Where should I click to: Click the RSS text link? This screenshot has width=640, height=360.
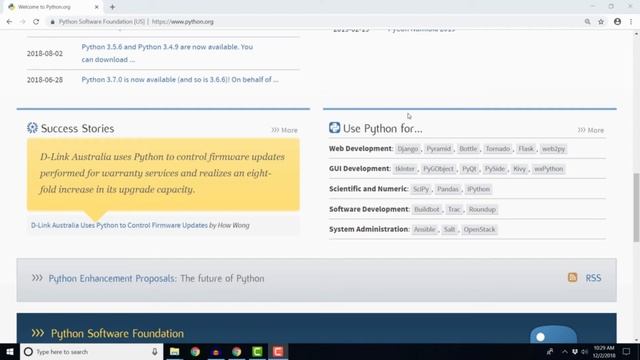coord(593,278)
